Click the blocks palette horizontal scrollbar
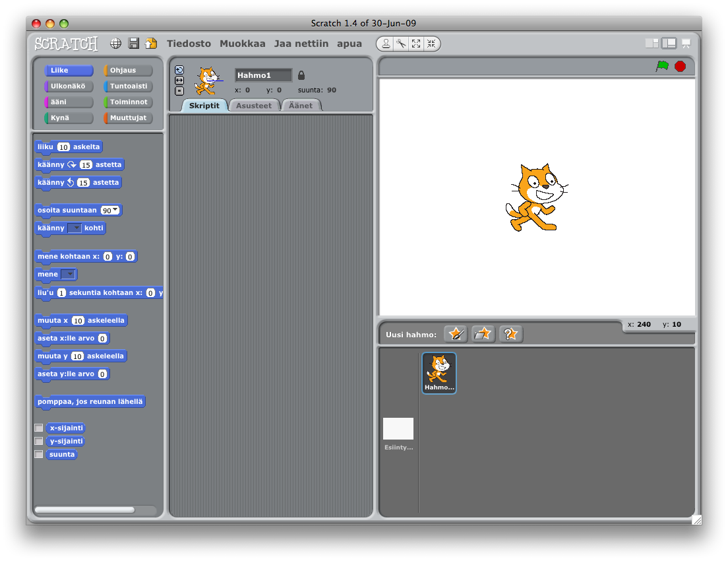The width and height of the screenshot is (728, 561). pos(84,510)
